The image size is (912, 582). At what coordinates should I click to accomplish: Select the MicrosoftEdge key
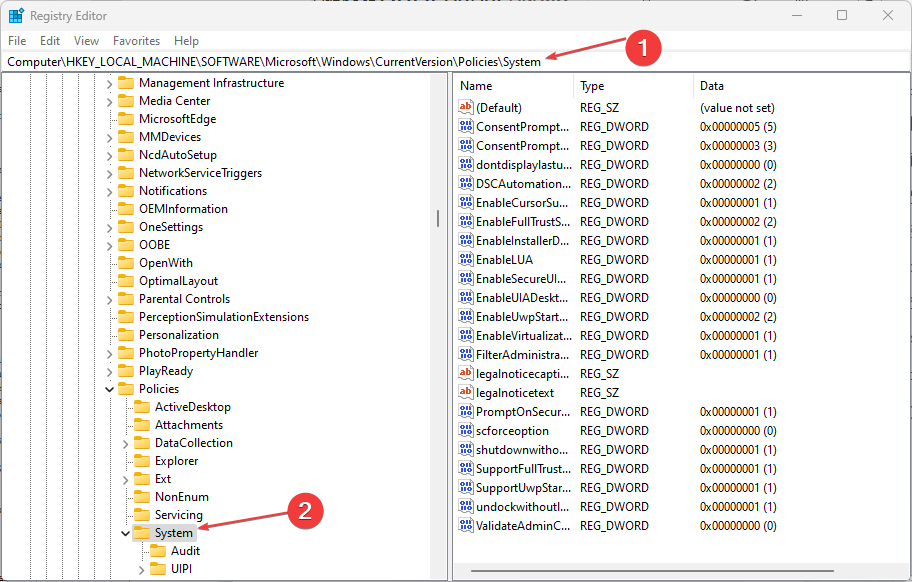(177, 119)
